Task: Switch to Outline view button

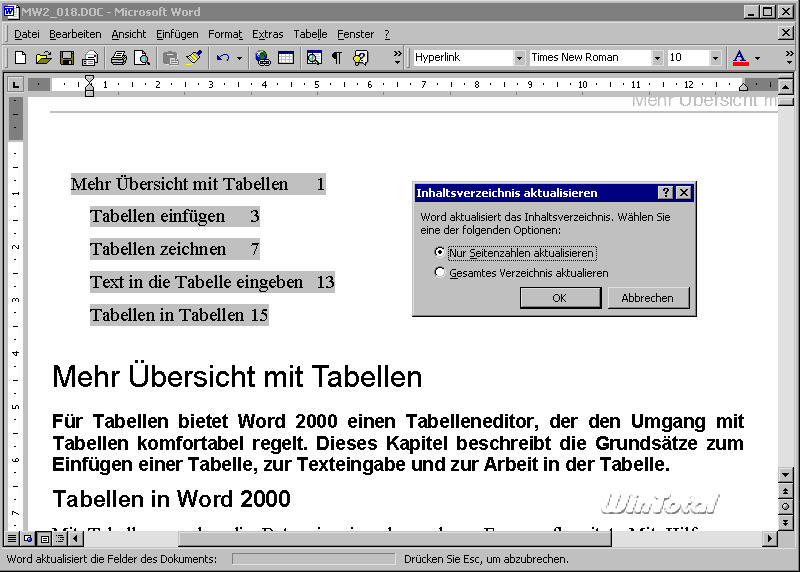Action: click(60, 538)
